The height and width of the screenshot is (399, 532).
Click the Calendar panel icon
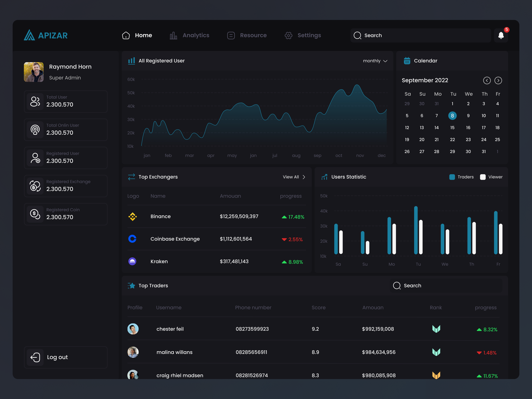[x=407, y=61]
